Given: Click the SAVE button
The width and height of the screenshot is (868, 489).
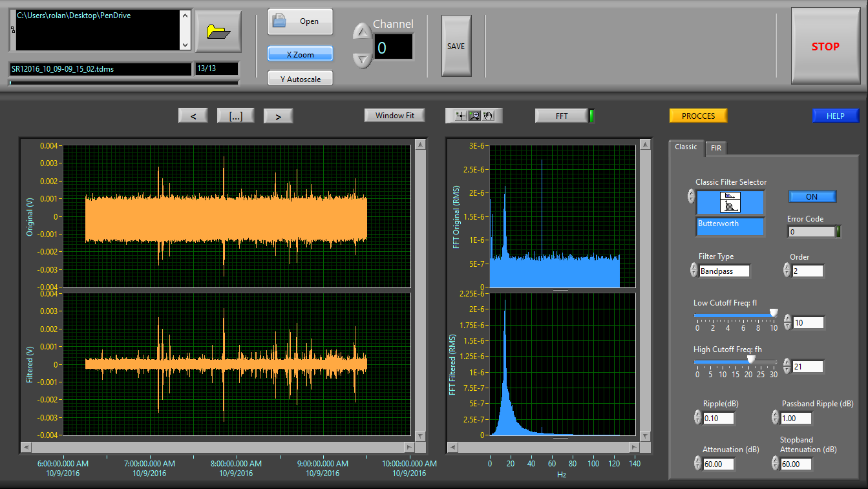Looking at the screenshot, I should click(x=456, y=47).
